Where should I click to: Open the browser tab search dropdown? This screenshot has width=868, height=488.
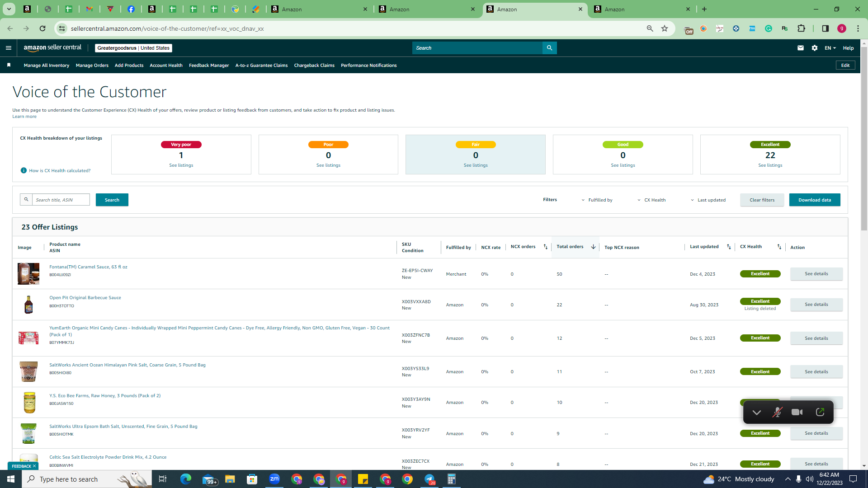click(9, 9)
